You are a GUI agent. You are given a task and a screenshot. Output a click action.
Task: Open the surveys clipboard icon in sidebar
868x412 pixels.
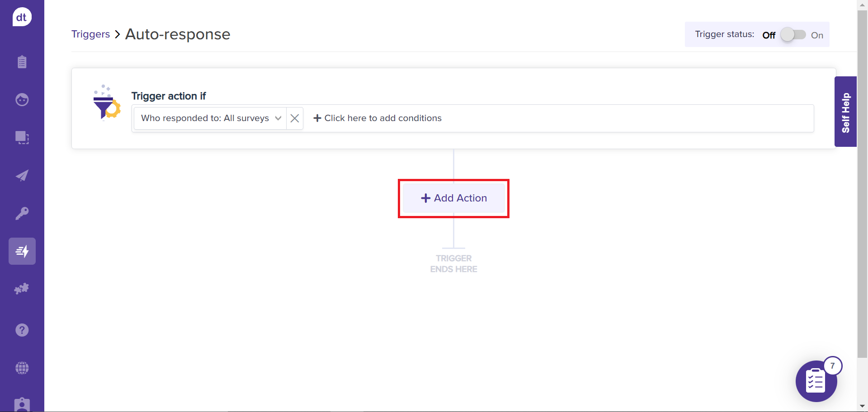coord(22,62)
